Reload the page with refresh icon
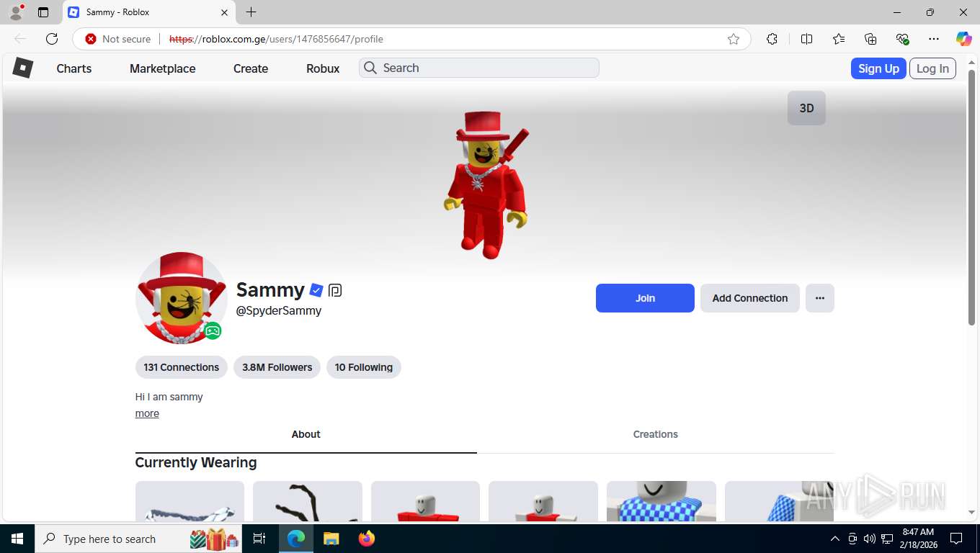The height and width of the screenshot is (553, 980). (52, 39)
